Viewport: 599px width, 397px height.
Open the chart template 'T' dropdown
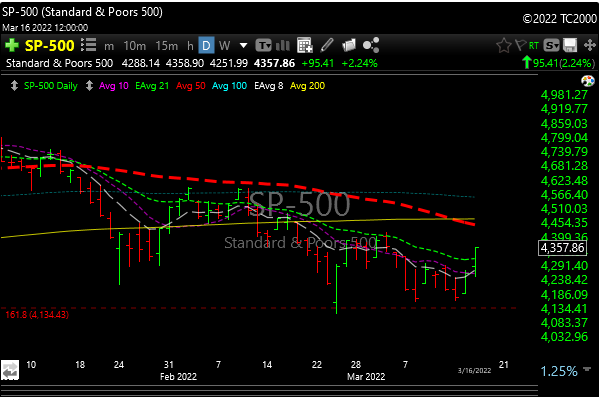(263, 45)
